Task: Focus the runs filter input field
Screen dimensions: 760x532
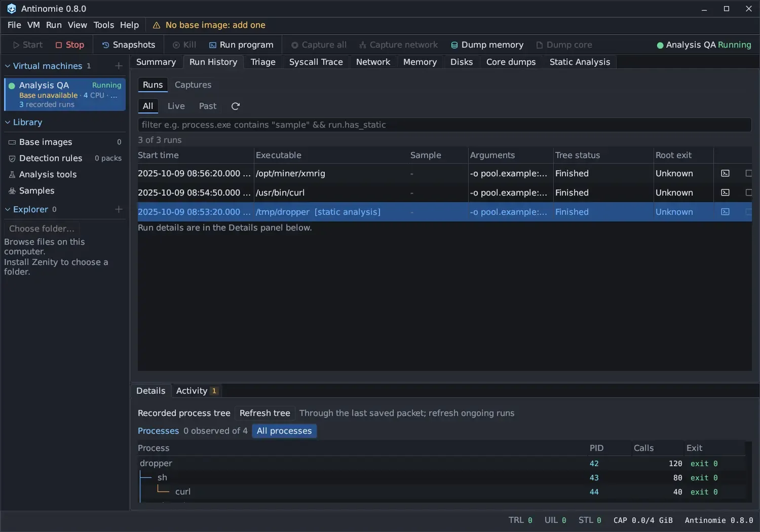Action: coord(444,125)
